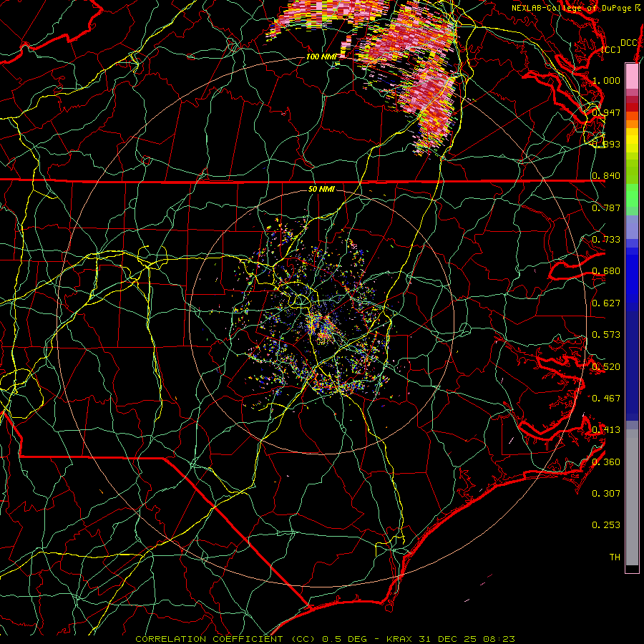
Task: Click the 0.5 DEG elevation text
Action: 346,639
